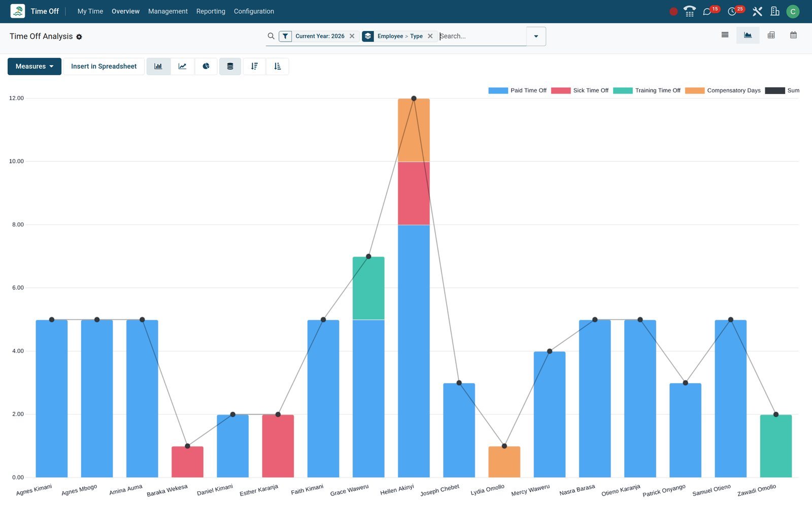Click Insert in Spreadsheet button

tap(104, 66)
